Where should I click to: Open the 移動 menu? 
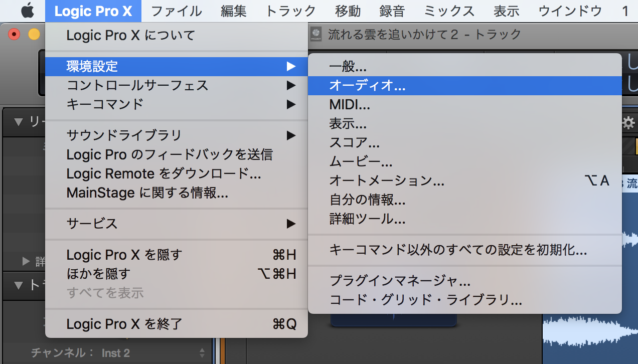(347, 11)
